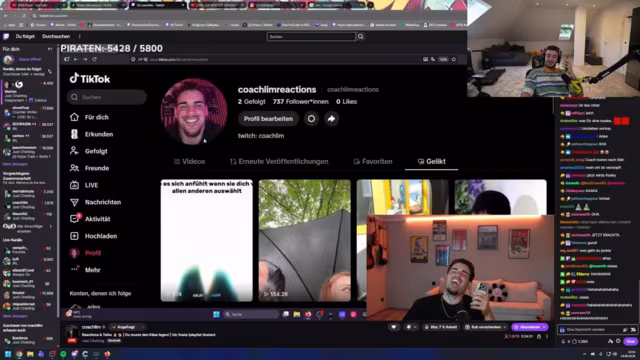Click the coachlimreactions profile picture
The width and height of the screenshot is (640, 360).
pos(194,111)
